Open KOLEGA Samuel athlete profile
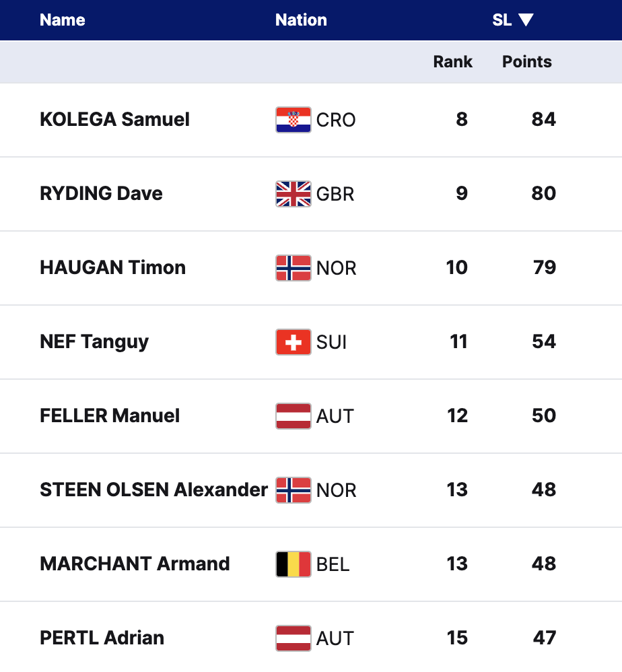The height and width of the screenshot is (672, 622). tap(114, 120)
